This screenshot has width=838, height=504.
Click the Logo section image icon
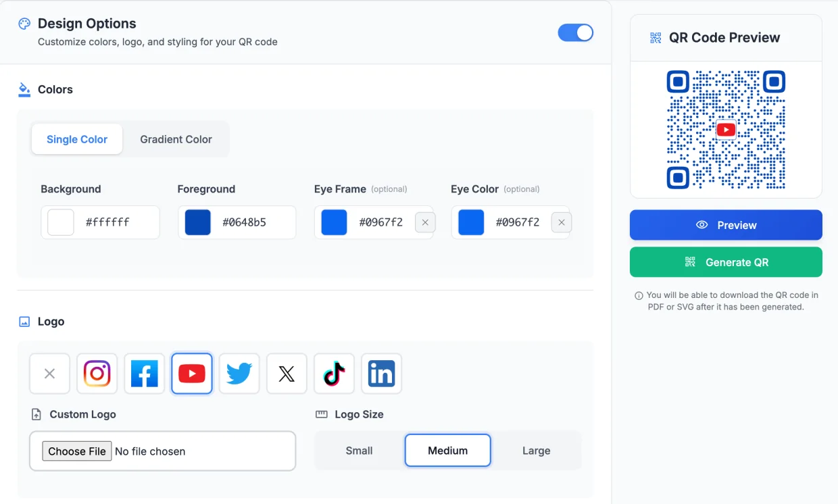click(24, 322)
